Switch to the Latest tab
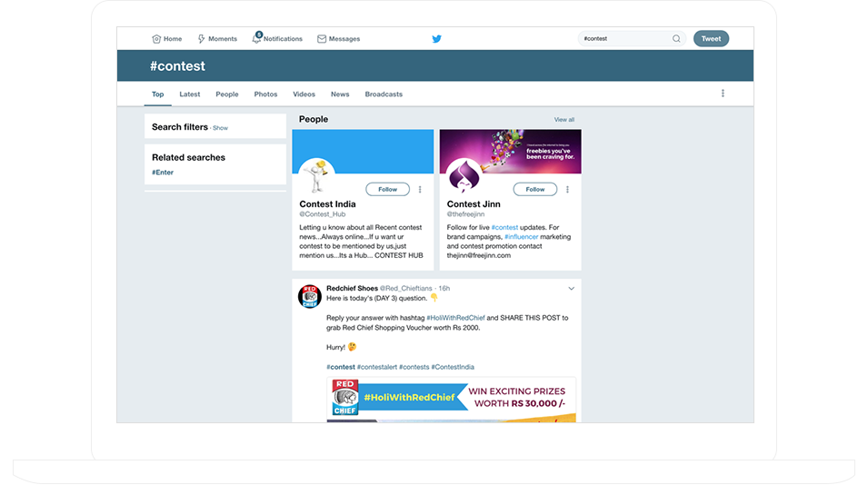868x485 pixels. (x=190, y=94)
